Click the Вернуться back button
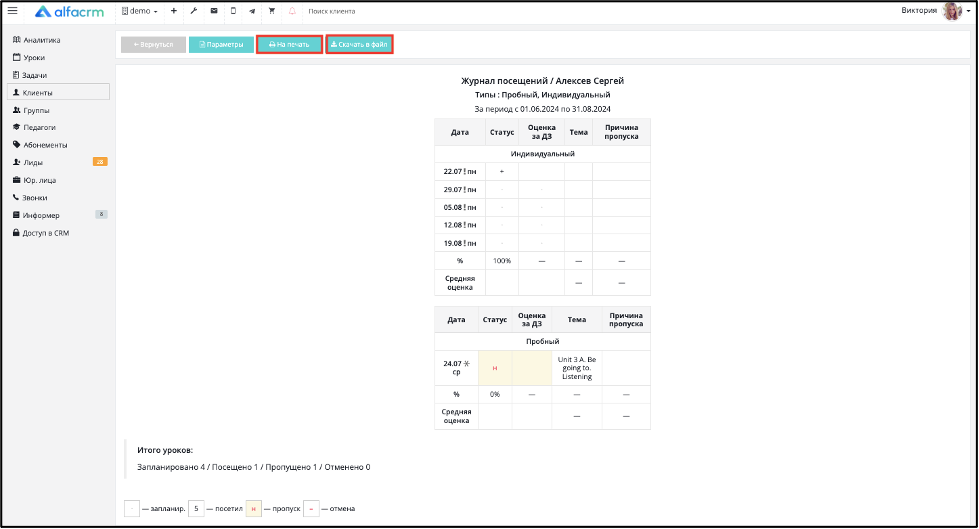979x529 pixels. [x=153, y=44]
